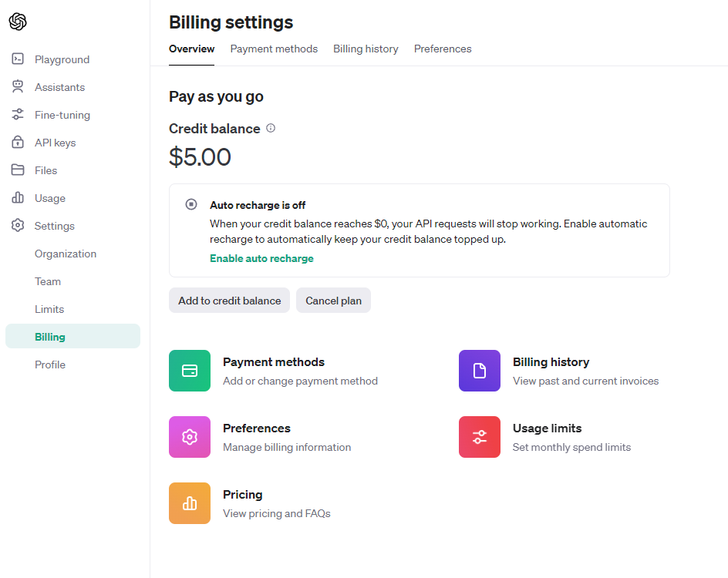Collapse the Settings section in sidebar
Viewport: 728px width, 578px height.
pos(54,226)
